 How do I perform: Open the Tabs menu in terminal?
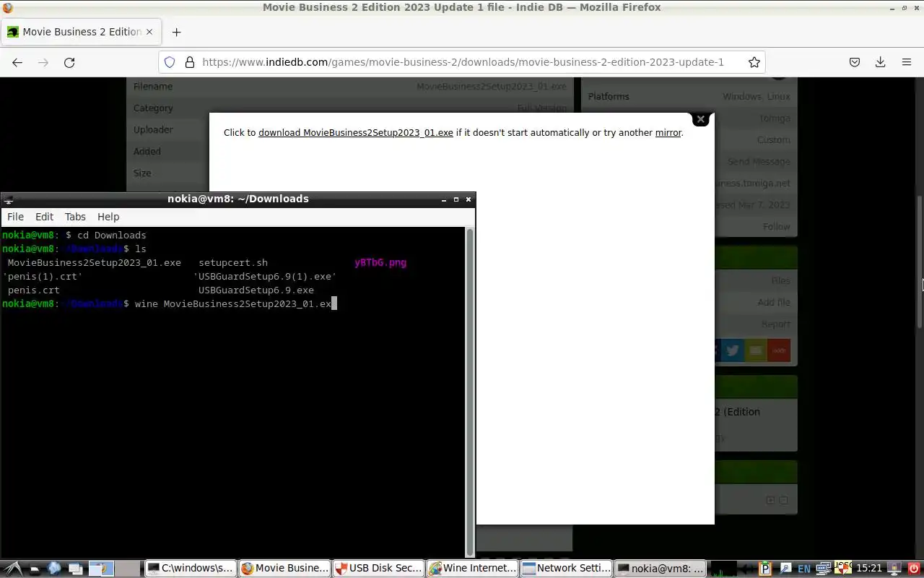click(75, 217)
